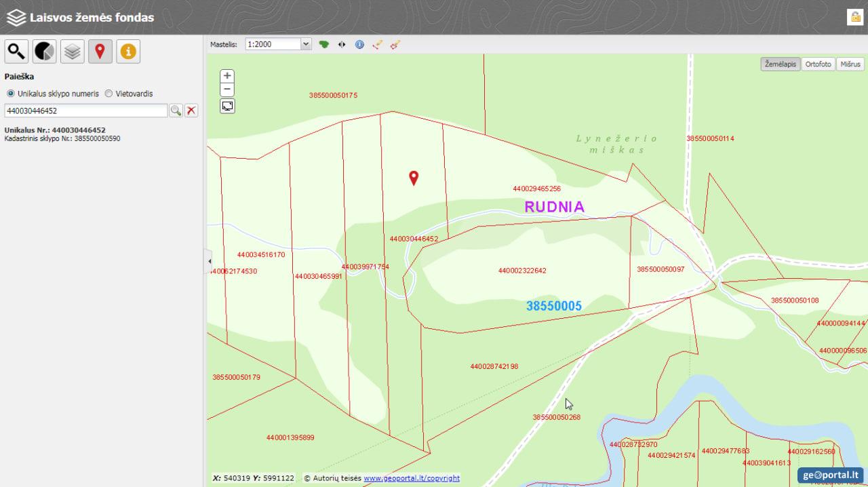Zoom in with the plus button
The width and height of the screenshot is (868, 487).
point(228,76)
